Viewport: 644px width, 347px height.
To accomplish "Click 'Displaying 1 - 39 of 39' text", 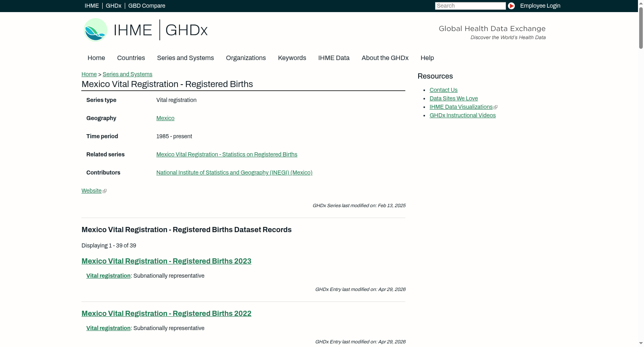I will click(x=109, y=245).
